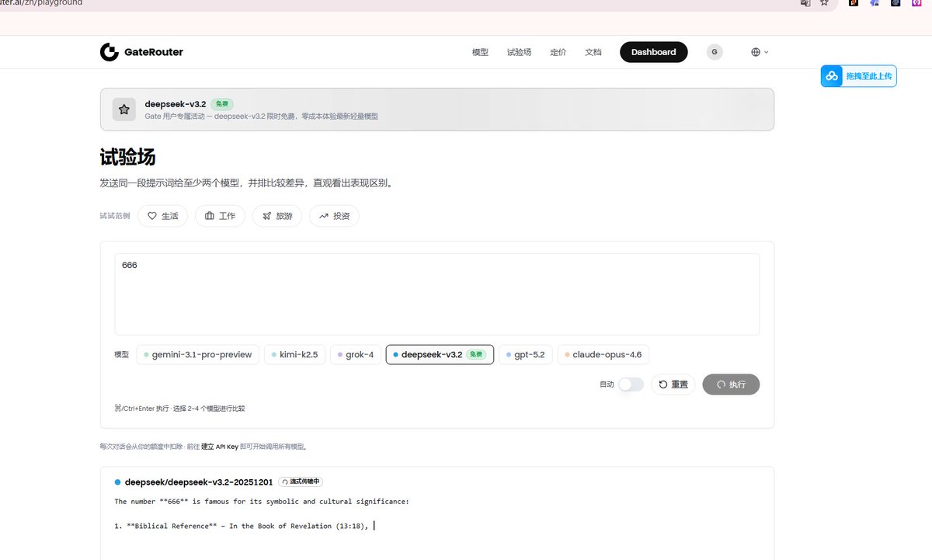Open the language globe dropdown

pos(760,52)
